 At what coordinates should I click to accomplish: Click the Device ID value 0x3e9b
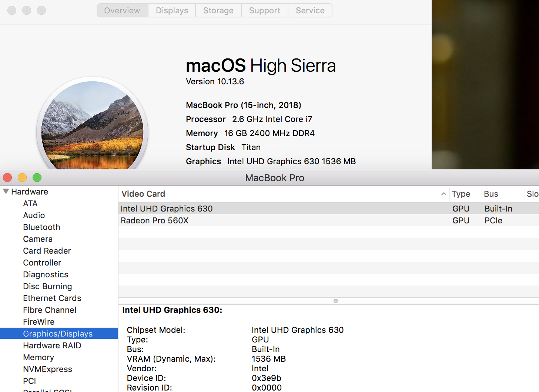pos(267,378)
